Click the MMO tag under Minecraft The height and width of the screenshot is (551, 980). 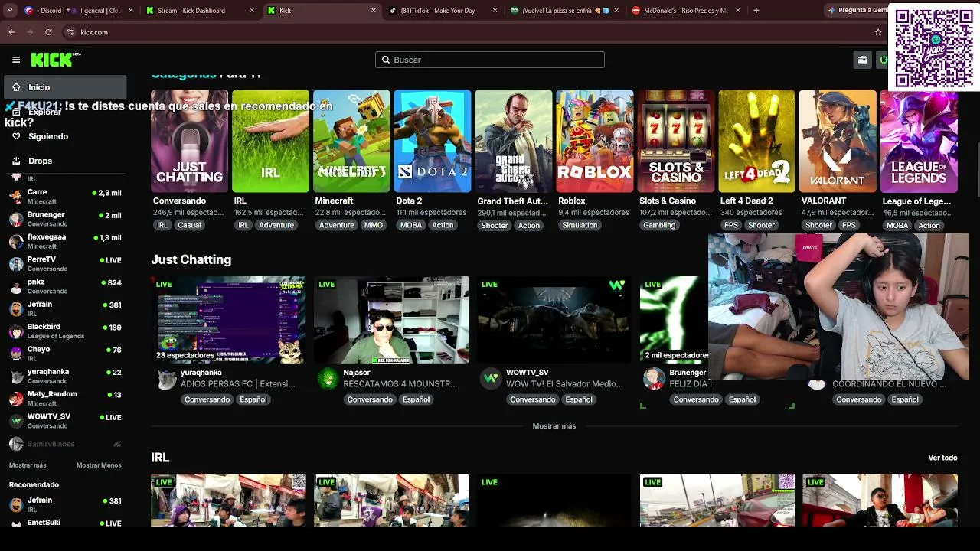click(374, 225)
